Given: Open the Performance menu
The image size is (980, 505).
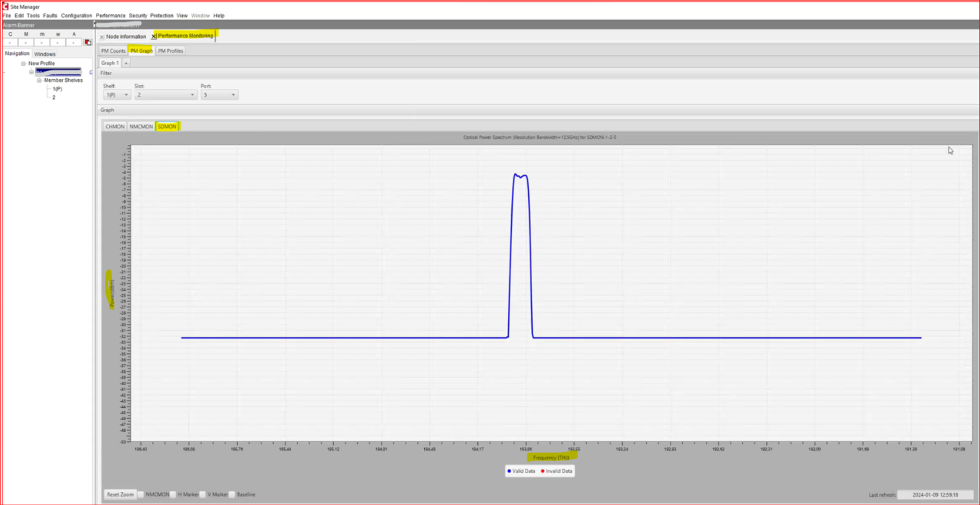Looking at the screenshot, I should tap(110, 15).
